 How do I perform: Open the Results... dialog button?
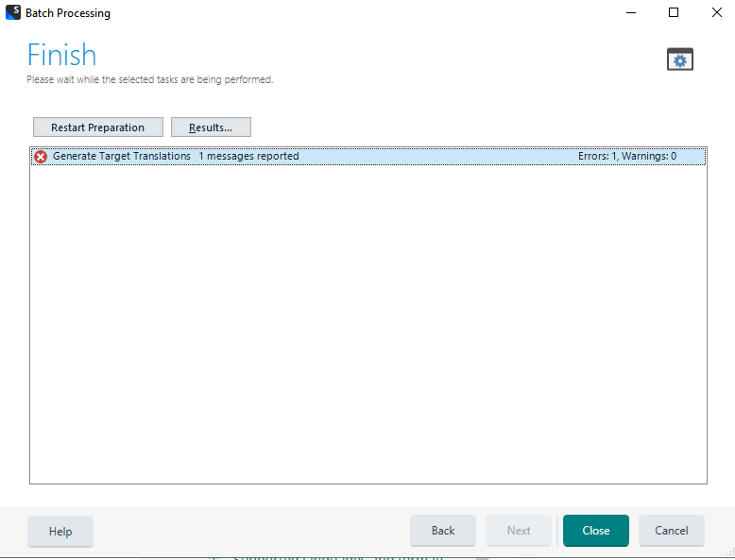211,127
